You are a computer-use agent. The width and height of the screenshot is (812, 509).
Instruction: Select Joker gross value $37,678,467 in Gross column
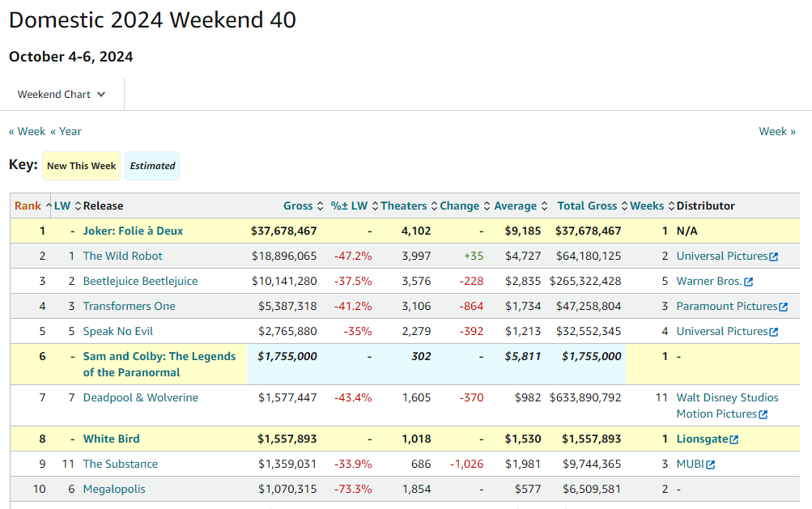coord(284,231)
